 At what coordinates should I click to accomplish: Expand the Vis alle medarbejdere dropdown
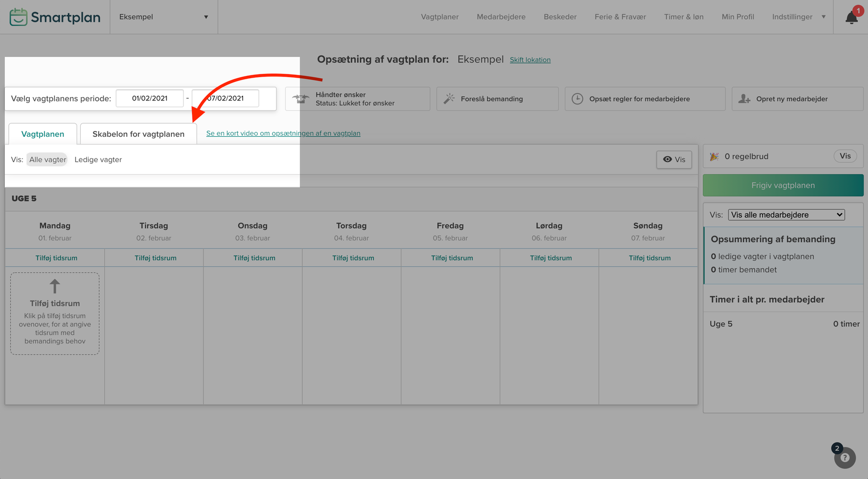pos(786,215)
